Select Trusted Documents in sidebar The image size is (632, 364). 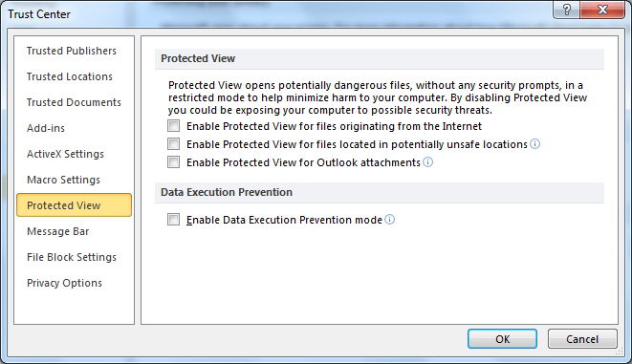pos(74,102)
